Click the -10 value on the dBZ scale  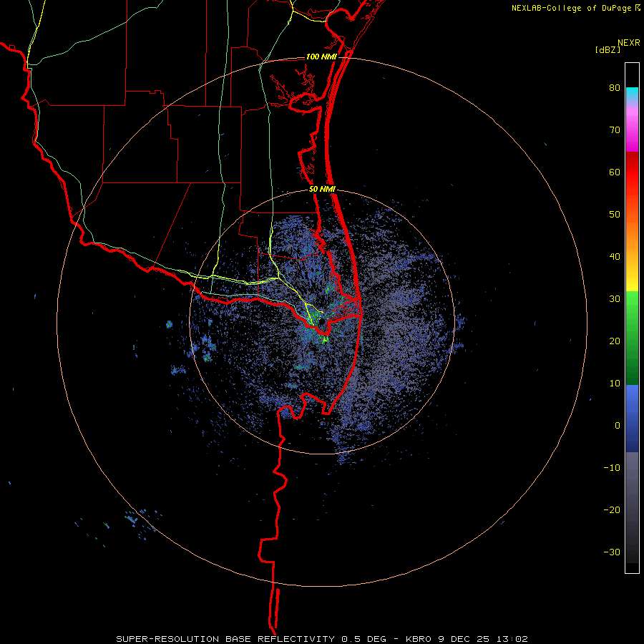(612, 468)
